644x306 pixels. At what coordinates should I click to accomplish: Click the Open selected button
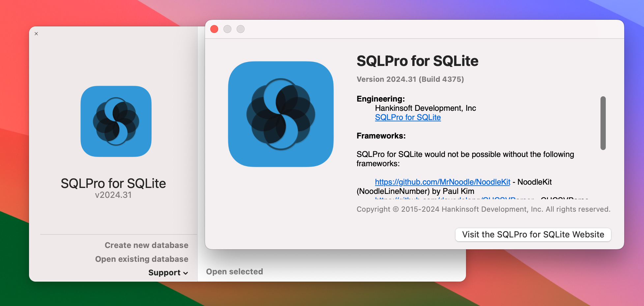coord(234,271)
